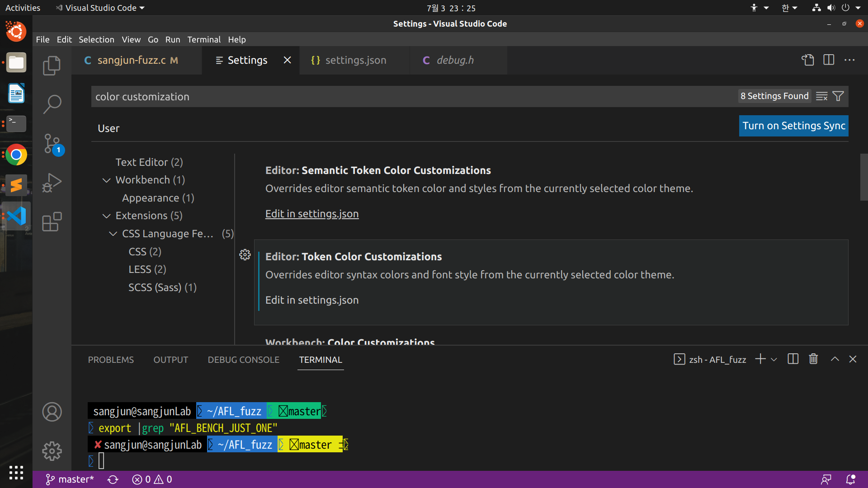Collapse the Workbench tree section
The height and width of the screenshot is (488, 868).
pos(107,180)
